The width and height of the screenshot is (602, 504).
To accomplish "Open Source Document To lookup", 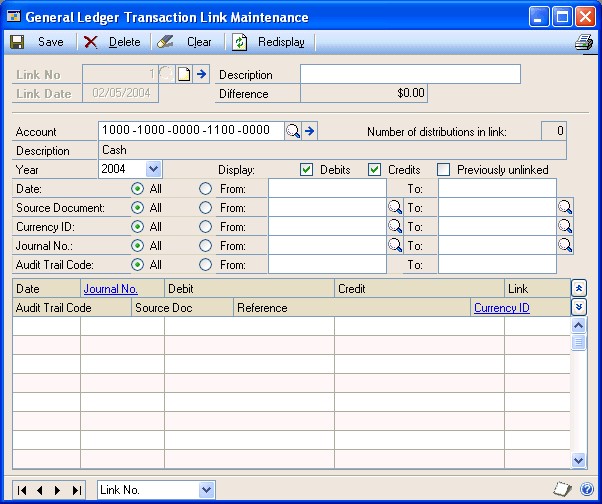I will tap(565, 207).
